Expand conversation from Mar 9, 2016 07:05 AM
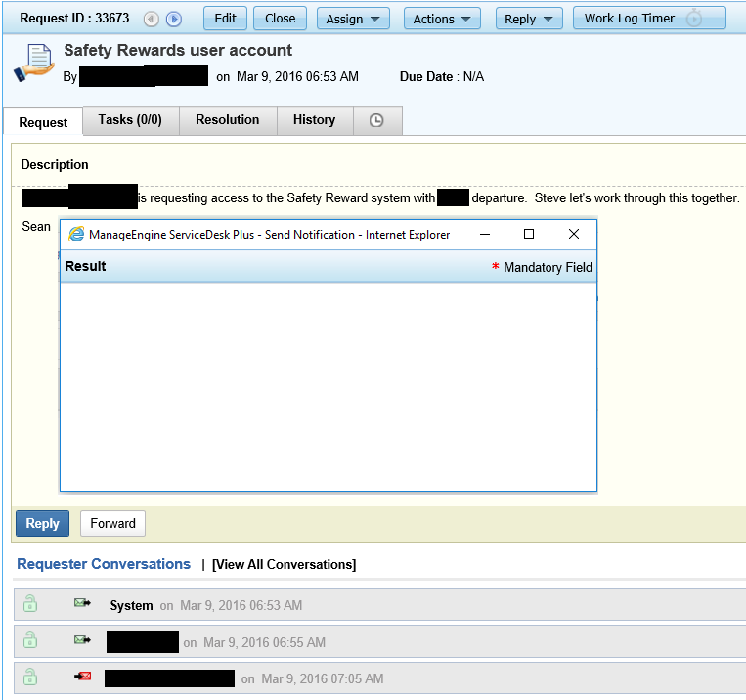This screenshot has height=700, width=746. (379, 678)
